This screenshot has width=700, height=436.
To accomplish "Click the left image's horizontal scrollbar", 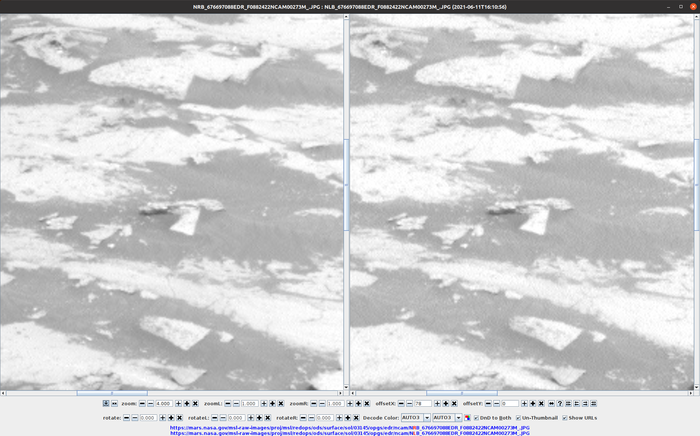I will tap(112, 393).
